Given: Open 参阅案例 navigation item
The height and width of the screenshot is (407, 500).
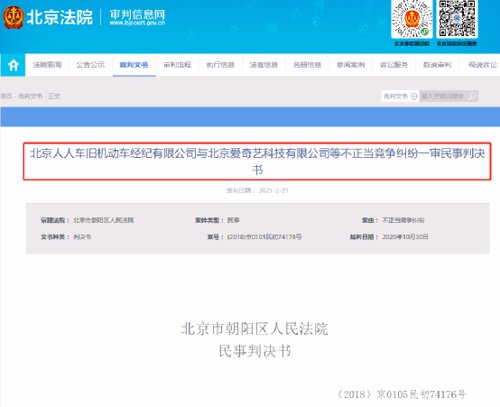Looking at the screenshot, I should [351, 65].
